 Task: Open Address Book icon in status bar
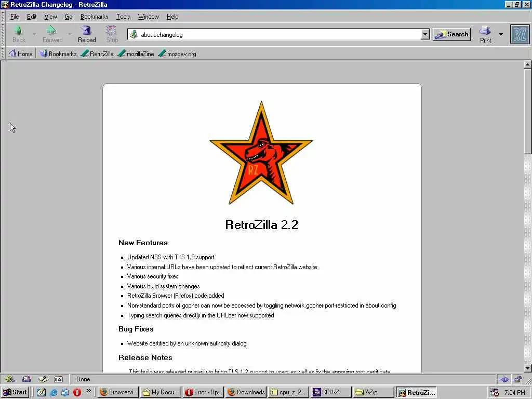(58, 379)
